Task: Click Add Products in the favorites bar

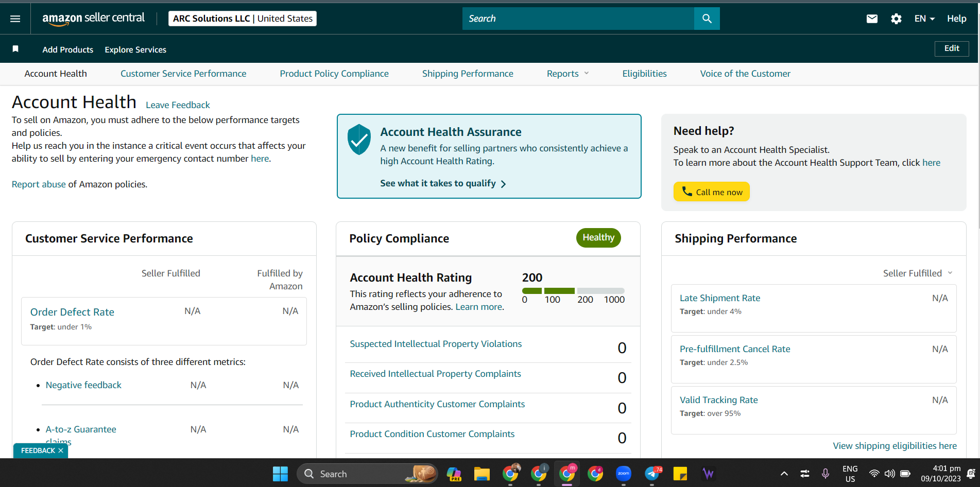Action: pyautogui.click(x=68, y=49)
